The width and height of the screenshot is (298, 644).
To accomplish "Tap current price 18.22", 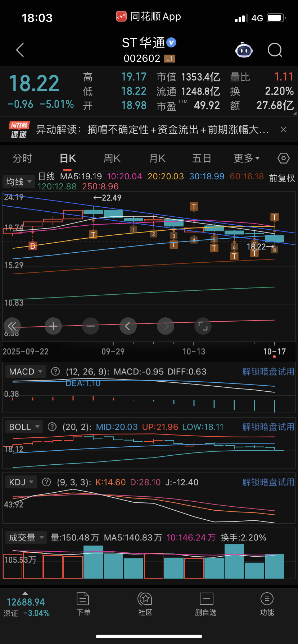I will [x=34, y=83].
